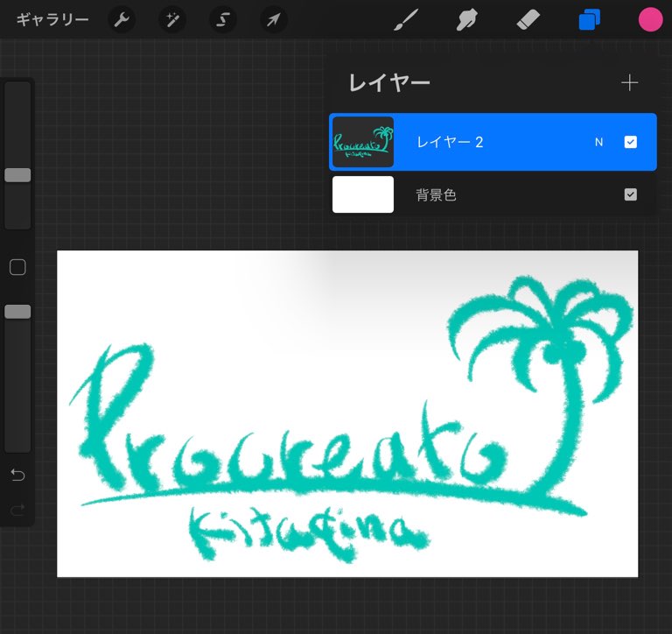Image resolution: width=672 pixels, height=634 pixels.
Task: Open the Actions wrench menu
Action: click(122, 20)
